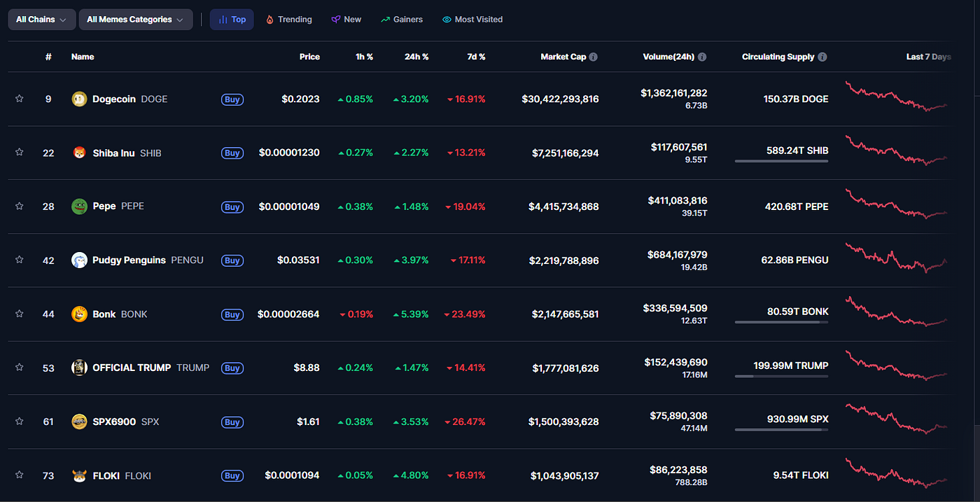Click the OFFICIAL TRUMP coin logo
This screenshot has width=980, height=502.
(79, 368)
